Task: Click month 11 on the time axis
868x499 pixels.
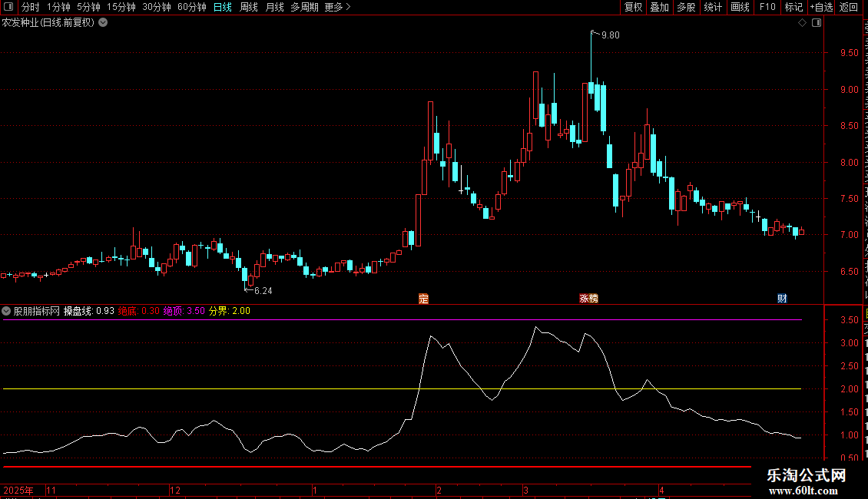Action: pyautogui.click(x=51, y=490)
